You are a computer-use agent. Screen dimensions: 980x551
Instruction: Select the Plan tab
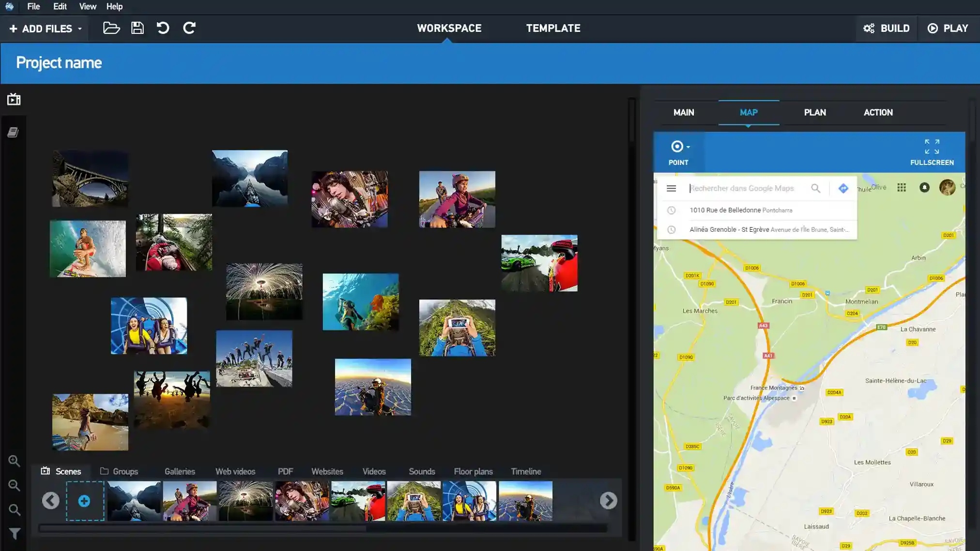(x=815, y=112)
